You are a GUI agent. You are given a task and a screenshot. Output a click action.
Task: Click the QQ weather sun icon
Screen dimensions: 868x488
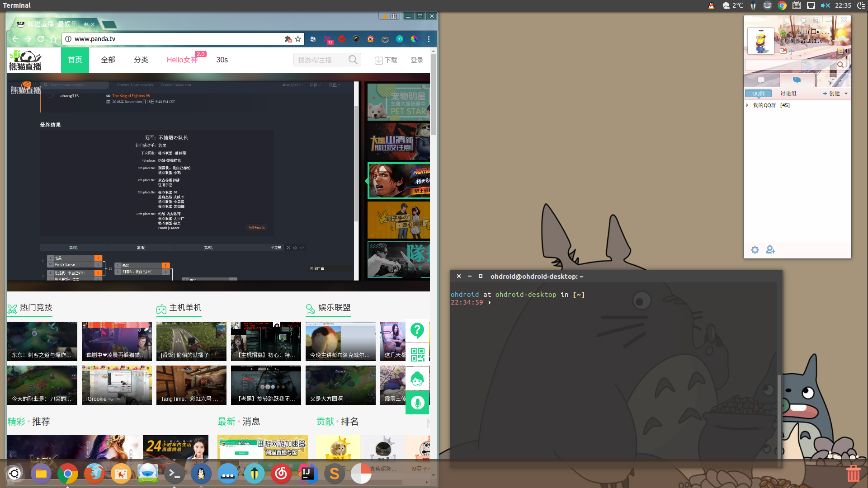tap(841, 34)
